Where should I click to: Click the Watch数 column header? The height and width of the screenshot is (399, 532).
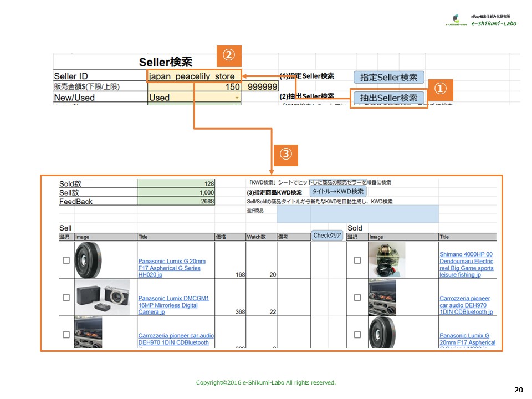(x=261, y=237)
